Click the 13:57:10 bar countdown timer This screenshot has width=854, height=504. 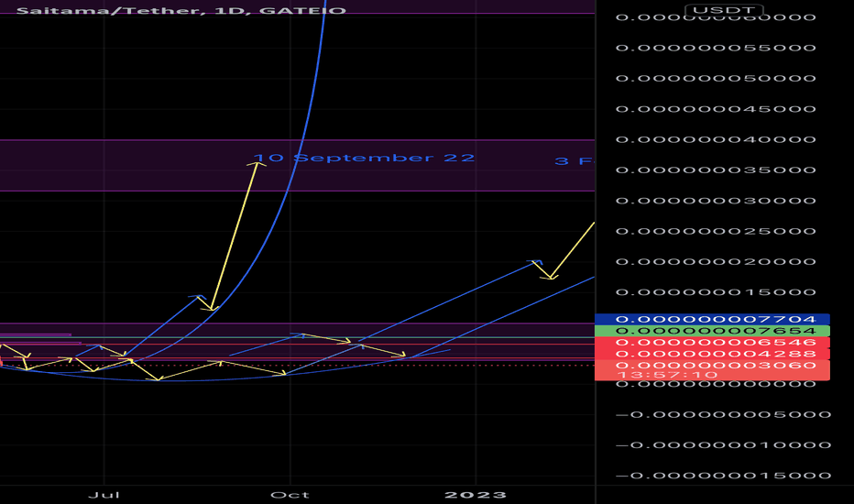click(667, 375)
